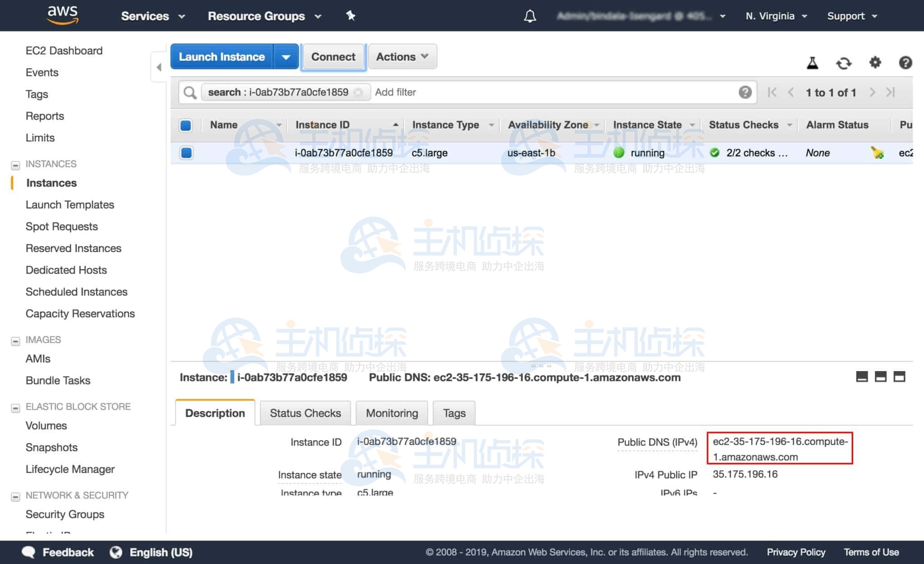Image resolution: width=924 pixels, height=564 pixels.
Task: Hide the detail pane with the first layout icon
Action: (x=862, y=377)
